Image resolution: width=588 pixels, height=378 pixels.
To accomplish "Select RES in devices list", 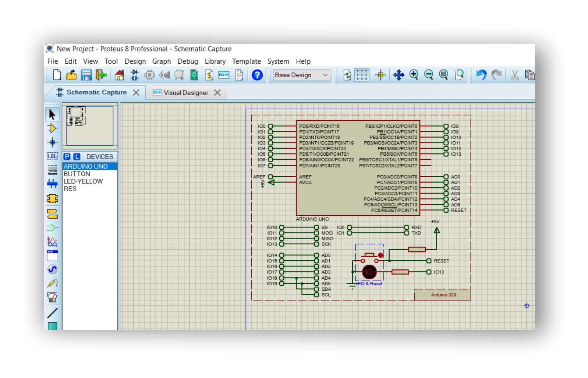I will click(x=90, y=188).
